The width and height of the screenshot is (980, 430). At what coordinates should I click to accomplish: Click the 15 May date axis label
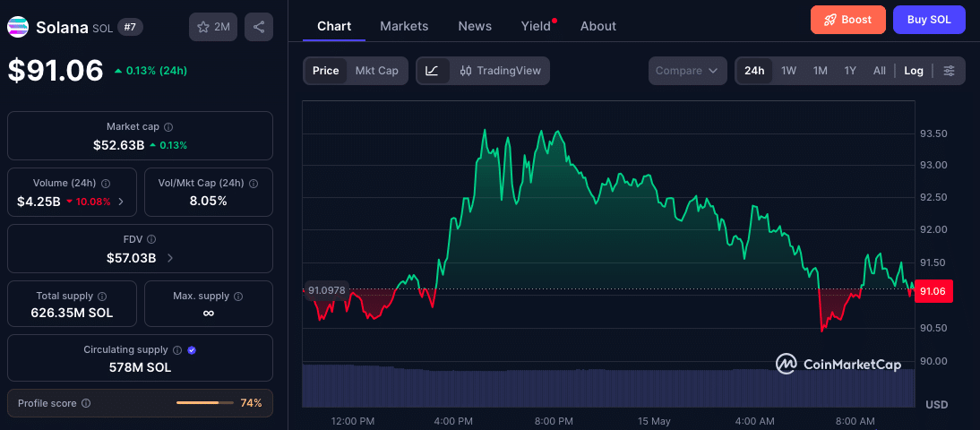tap(654, 421)
